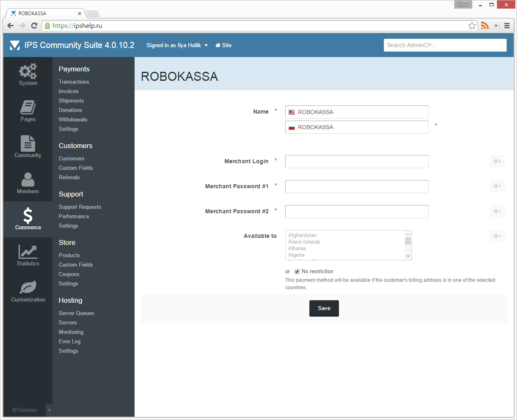This screenshot has width=517, height=420.
Task: Select Albania in the country list
Action: tap(297, 249)
